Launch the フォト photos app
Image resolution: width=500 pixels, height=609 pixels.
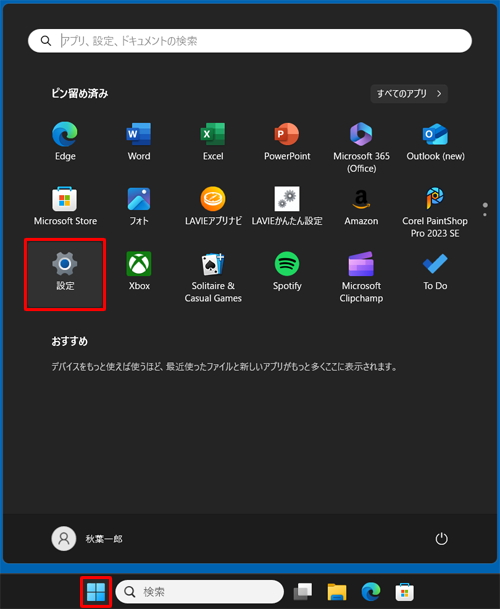click(139, 206)
